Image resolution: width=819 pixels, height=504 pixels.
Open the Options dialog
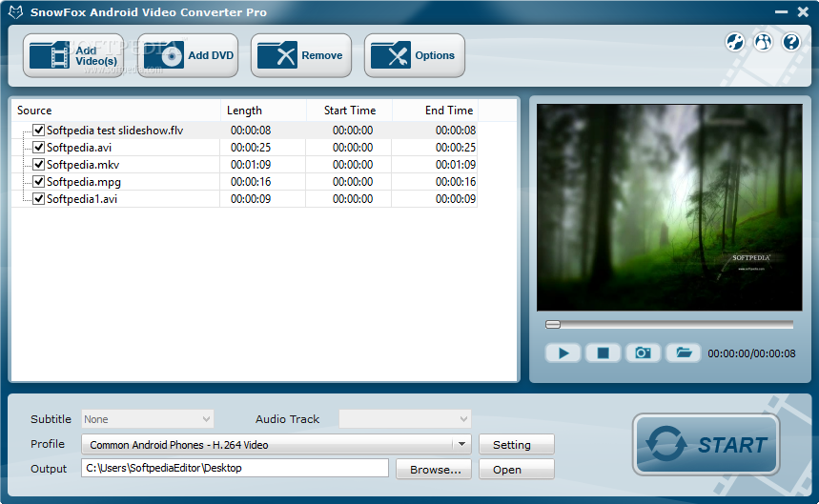414,56
